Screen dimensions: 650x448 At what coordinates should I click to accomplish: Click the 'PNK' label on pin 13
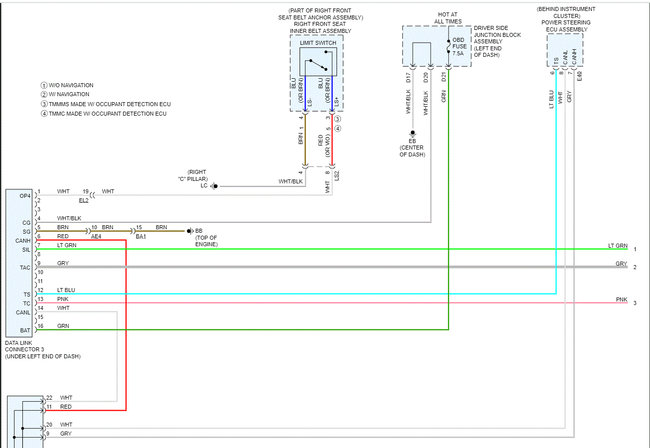click(x=63, y=299)
